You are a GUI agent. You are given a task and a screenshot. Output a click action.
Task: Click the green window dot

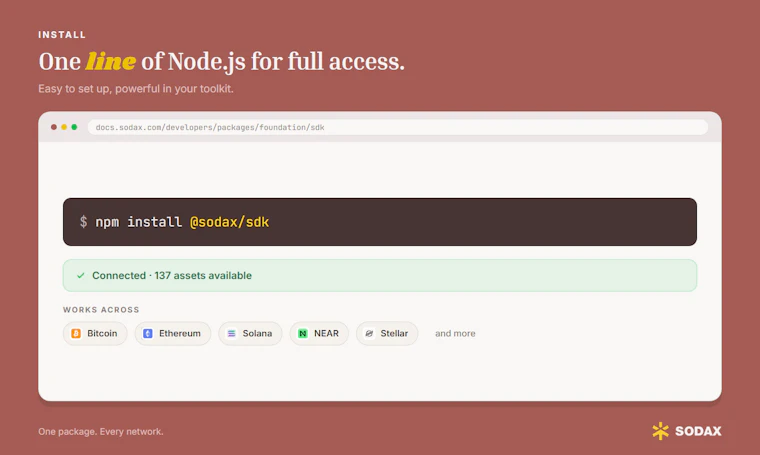[x=74, y=127]
